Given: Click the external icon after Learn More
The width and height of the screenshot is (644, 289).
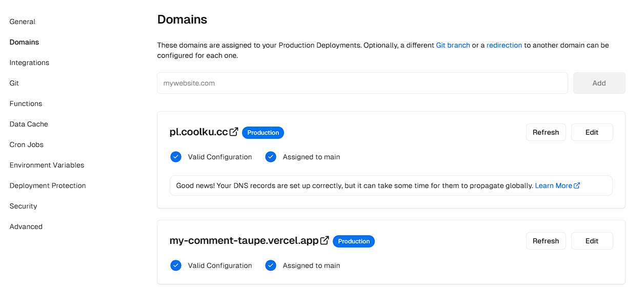Looking at the screenshot, I should tap(577, 185).
